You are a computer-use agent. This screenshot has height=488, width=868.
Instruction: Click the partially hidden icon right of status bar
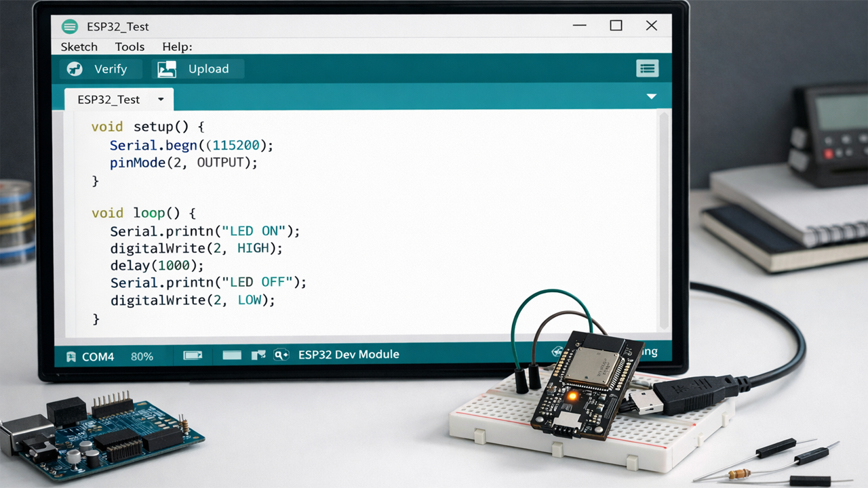coord(557,352)
